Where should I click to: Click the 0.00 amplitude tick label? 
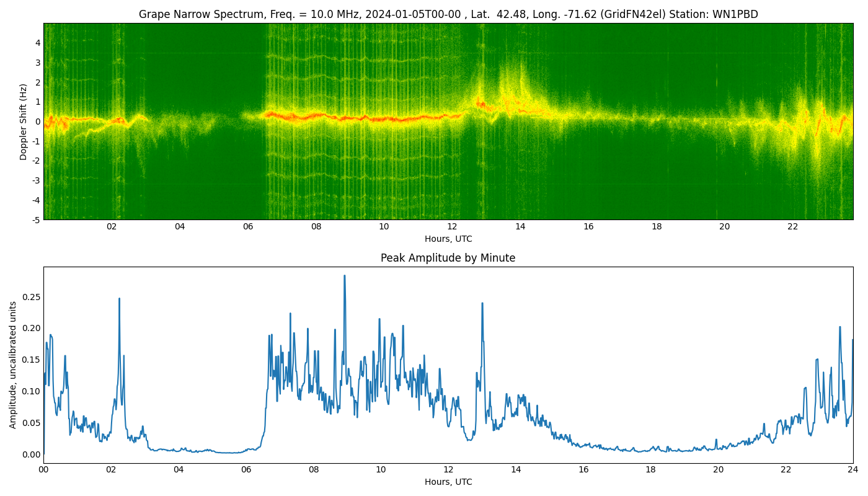pyautogui.click(x=30, y=454)
